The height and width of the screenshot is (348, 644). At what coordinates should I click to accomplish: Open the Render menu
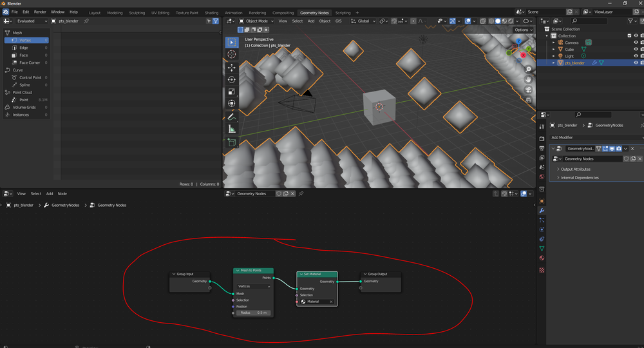[40, 12]
